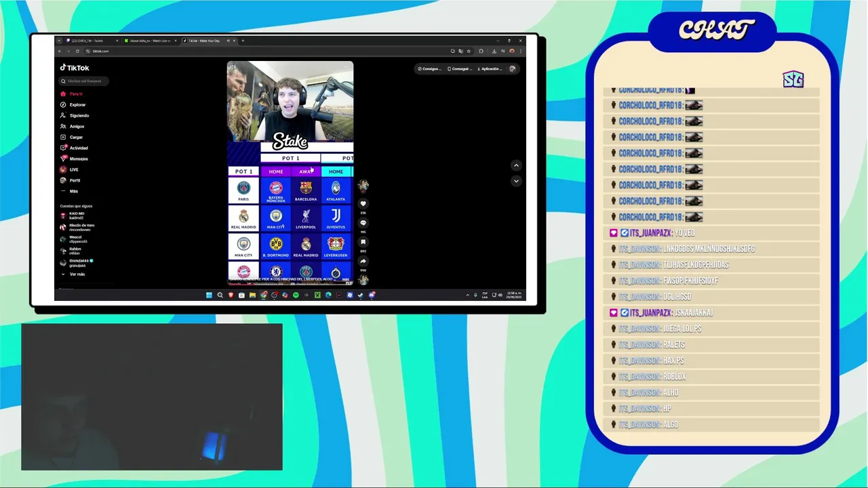Screen dimensions: 868x488
Task: Click chat message "JUEGA LOL PS"
Action: 682,329
